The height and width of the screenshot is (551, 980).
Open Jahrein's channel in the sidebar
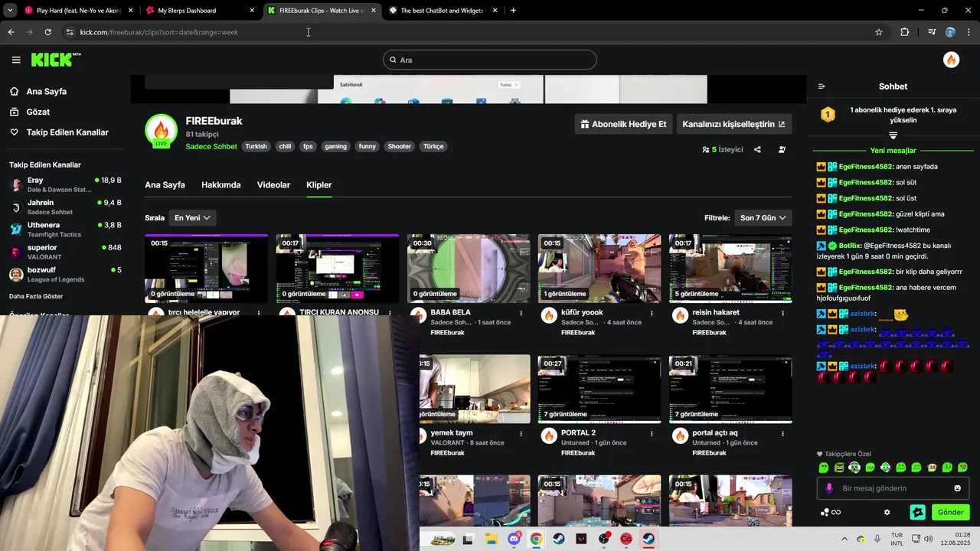click(x=65, y=207)
